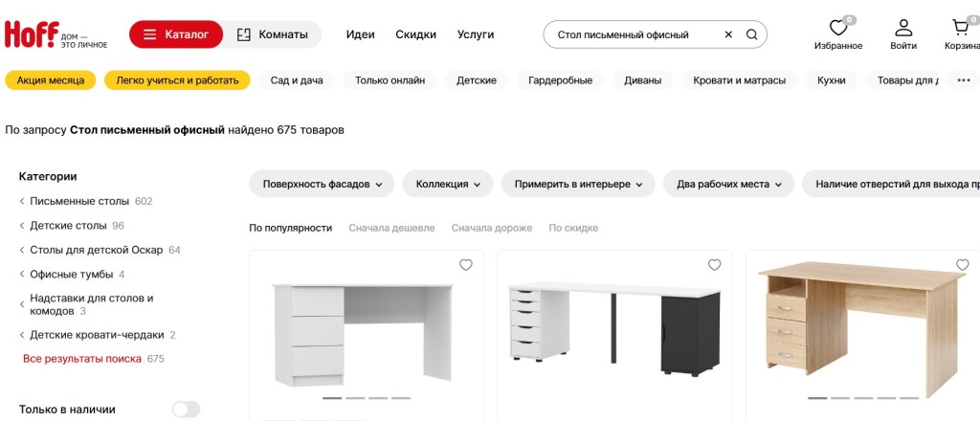Open the Диваны category chip
The height and width of the screenshot is (421, 980).
[x=642, y=80]
